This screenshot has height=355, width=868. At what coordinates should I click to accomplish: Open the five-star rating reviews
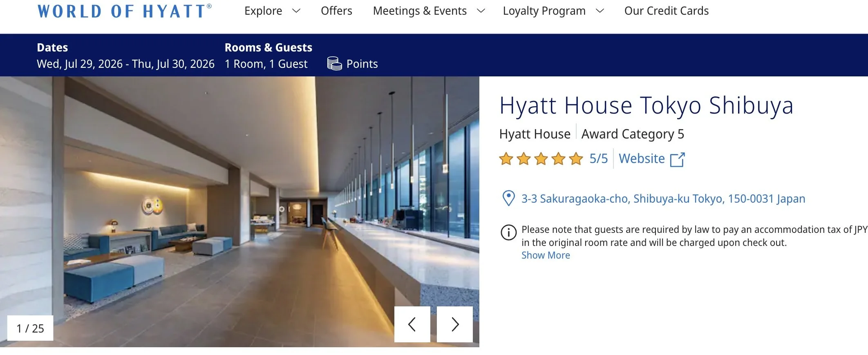541,159
